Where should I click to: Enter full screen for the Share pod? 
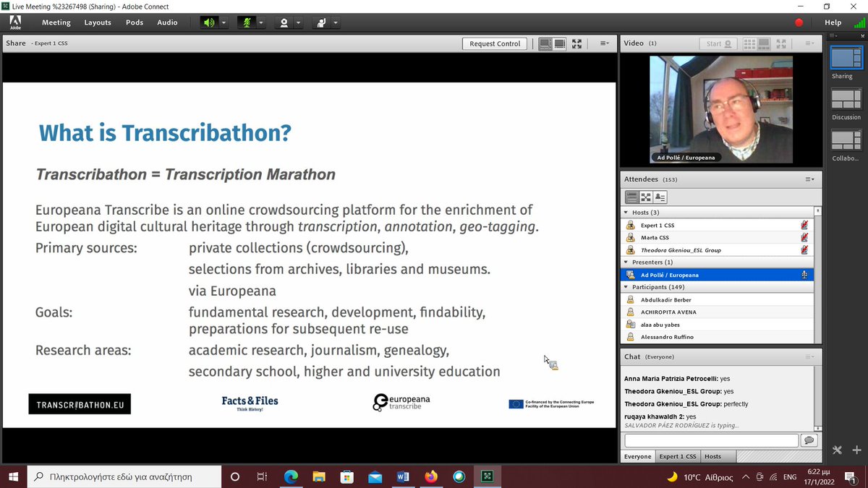[x=576, y=43]
